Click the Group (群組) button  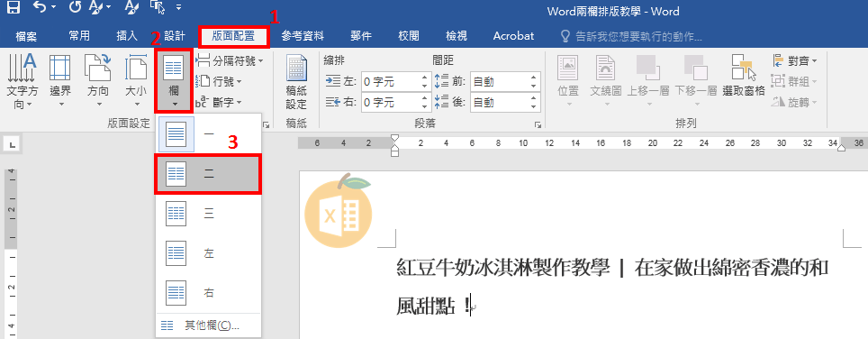[794, 81]
